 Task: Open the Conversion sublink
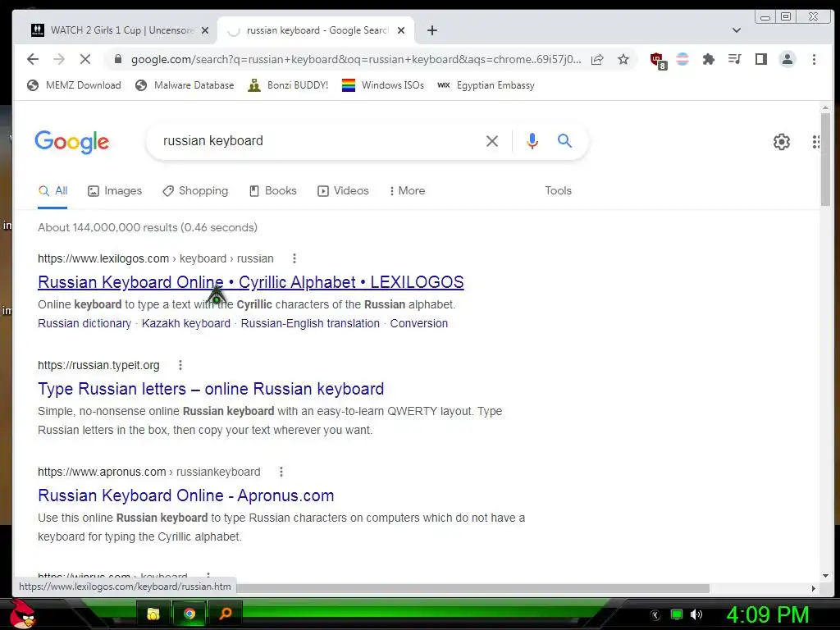pyautogui.click(x=419, y=323)
